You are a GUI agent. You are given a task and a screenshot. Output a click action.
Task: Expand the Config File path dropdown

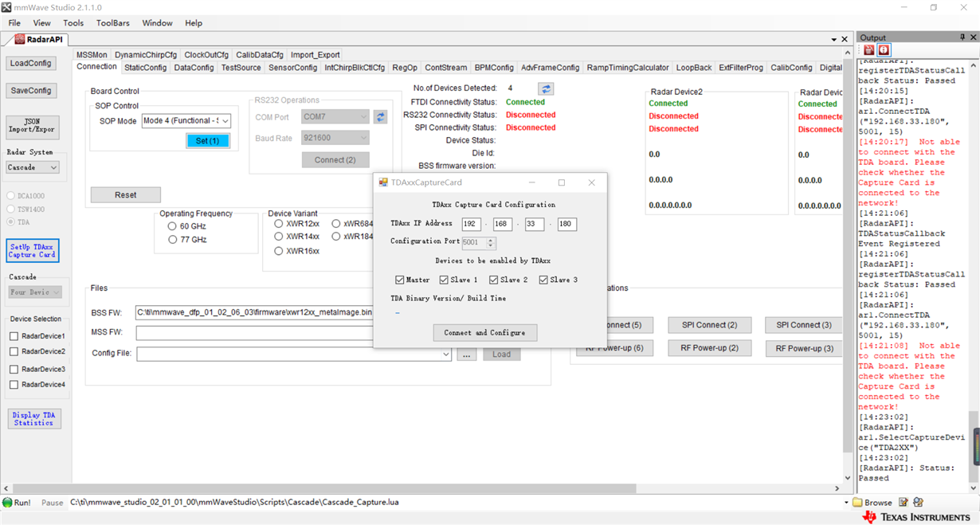(x=446, y=354)
